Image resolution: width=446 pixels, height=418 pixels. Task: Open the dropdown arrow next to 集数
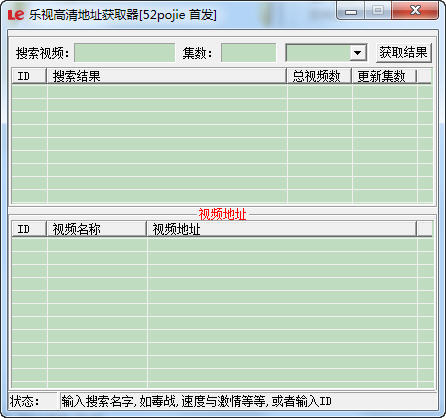click(358, 53)
